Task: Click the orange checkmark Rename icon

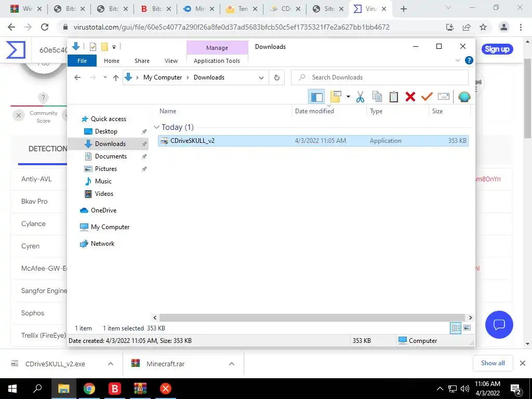Action: click(427, 97)
